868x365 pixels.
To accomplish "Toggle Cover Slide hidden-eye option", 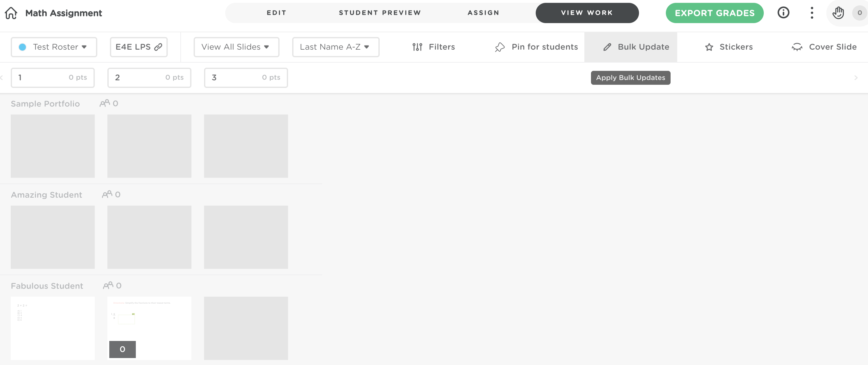I will pyautogui.click(x=797, y=47).
